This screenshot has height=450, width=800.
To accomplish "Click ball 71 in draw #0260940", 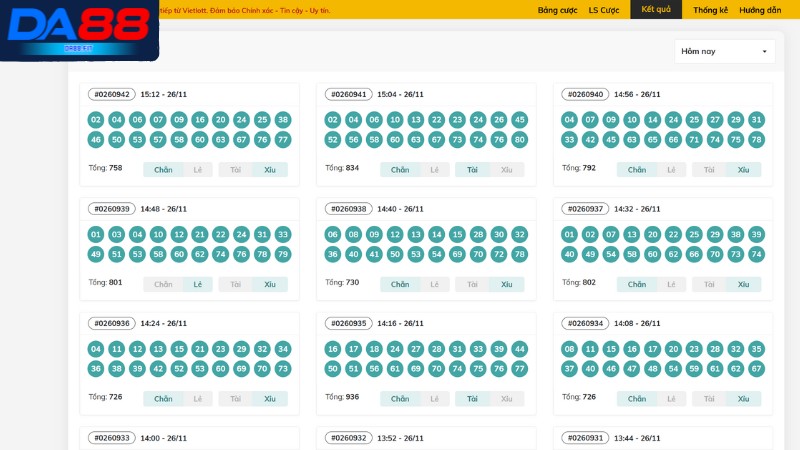I will point(694,140).
